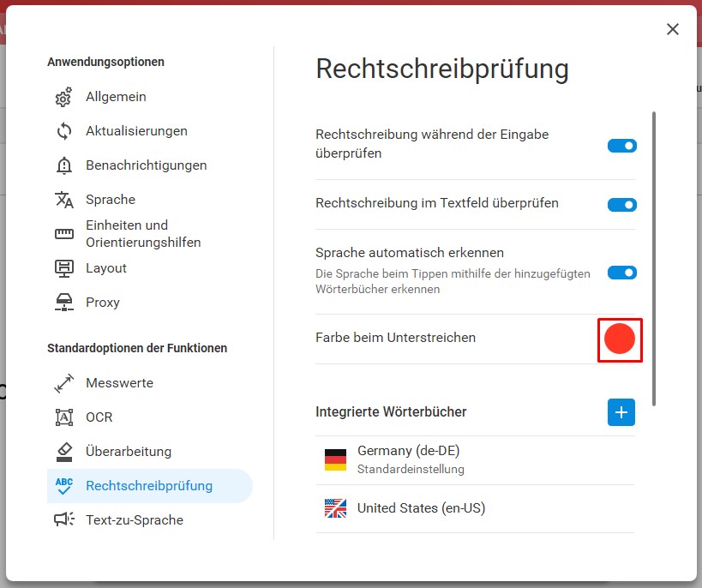Open the Proxy settings

click(x=149, y=303)
